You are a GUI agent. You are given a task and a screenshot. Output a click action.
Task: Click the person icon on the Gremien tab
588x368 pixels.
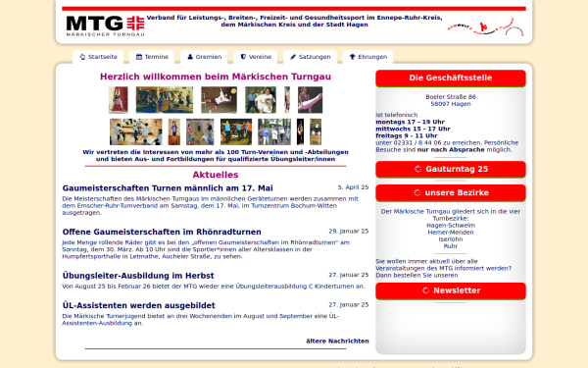coord(190,57)
